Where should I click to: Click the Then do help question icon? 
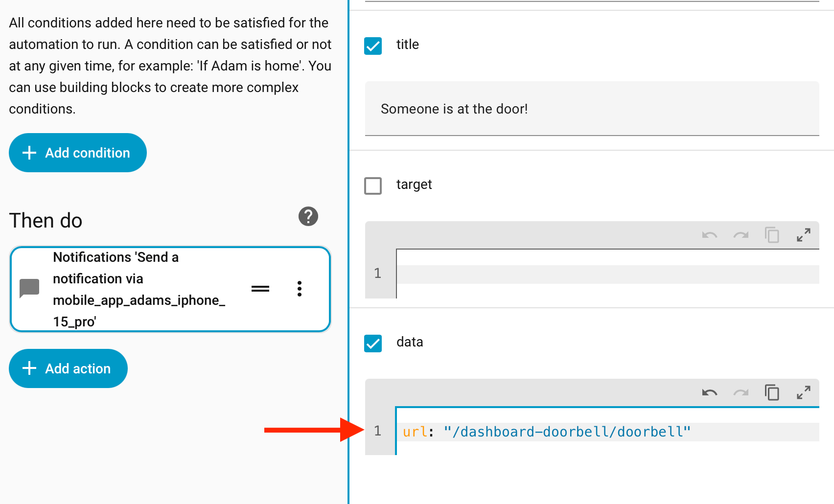tap(308, 216)
